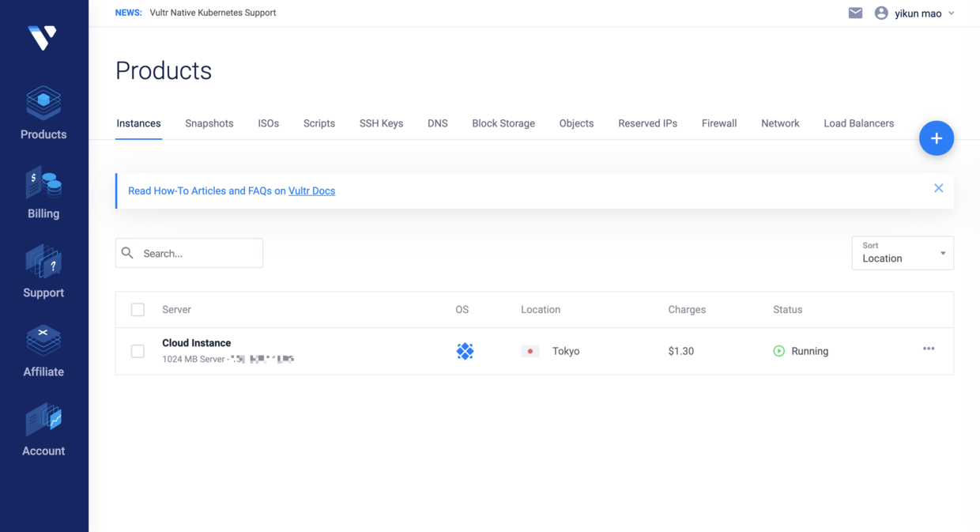Open the Cloud Instance server link

coord(197,343)
